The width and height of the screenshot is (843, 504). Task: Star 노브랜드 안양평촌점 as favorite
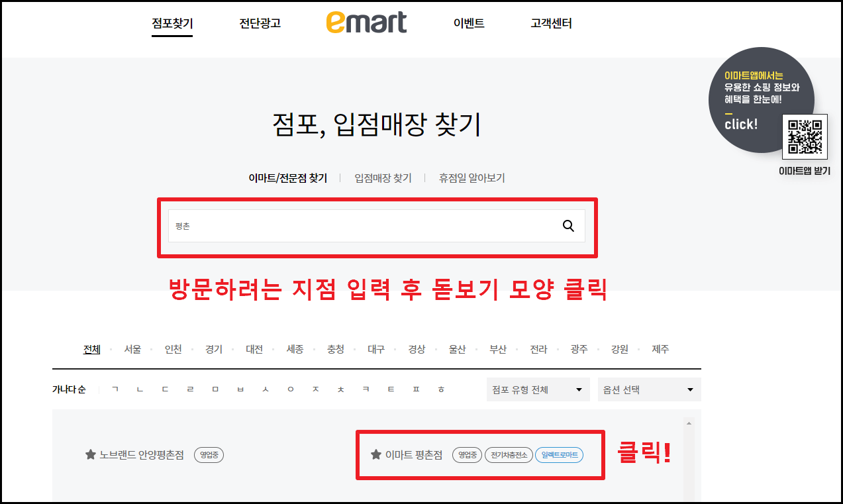[x=91, y=455]
